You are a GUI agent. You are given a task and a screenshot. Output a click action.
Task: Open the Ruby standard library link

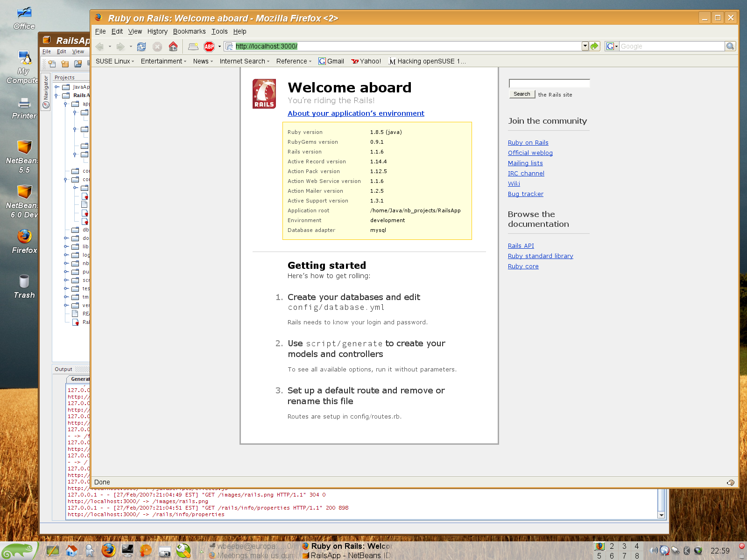pos(540,256)
